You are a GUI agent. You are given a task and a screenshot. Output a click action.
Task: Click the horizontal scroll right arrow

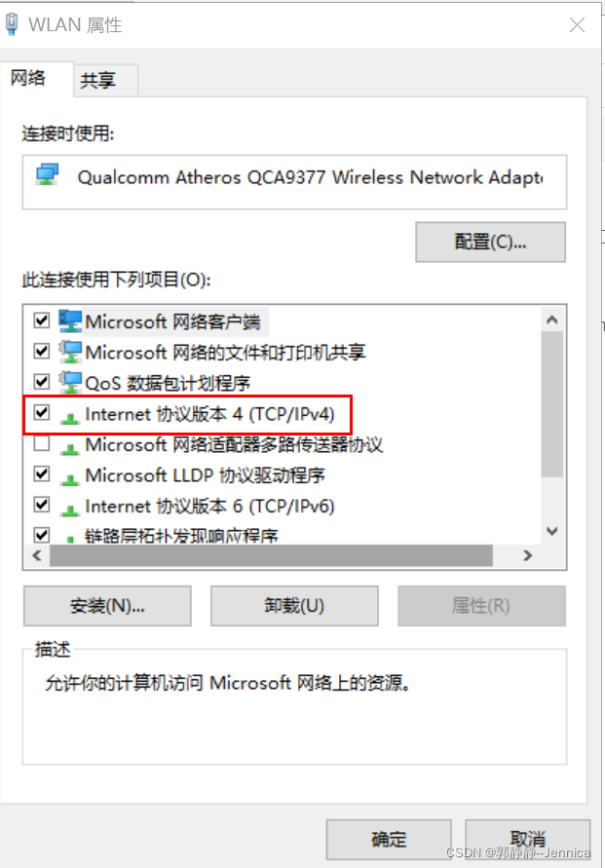[x=527, y=555]
